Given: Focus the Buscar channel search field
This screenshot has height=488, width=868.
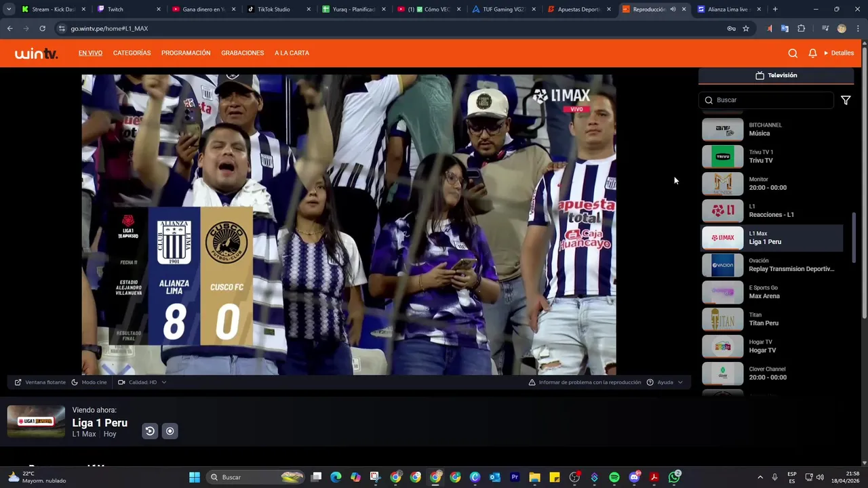Looking at the screenshot, I should tap(766, 100).
